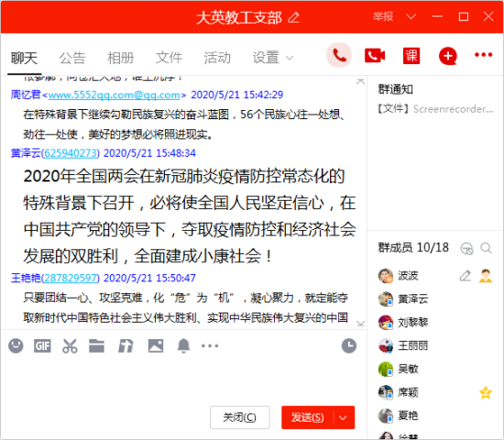
Task: Open the 公告 tab
Action: (72, 59)
